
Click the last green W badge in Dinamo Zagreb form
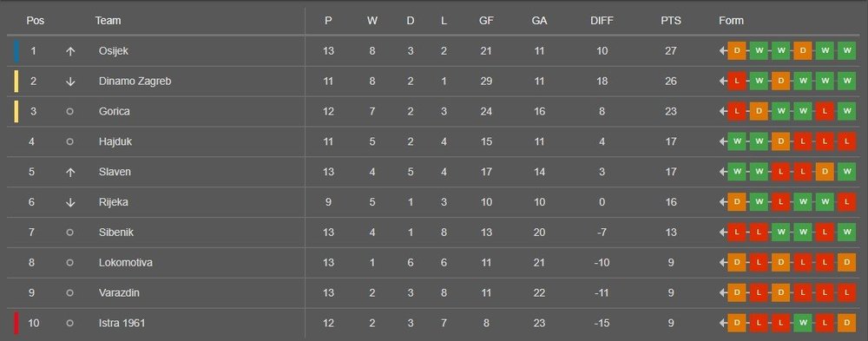click(x=846, y=82)
